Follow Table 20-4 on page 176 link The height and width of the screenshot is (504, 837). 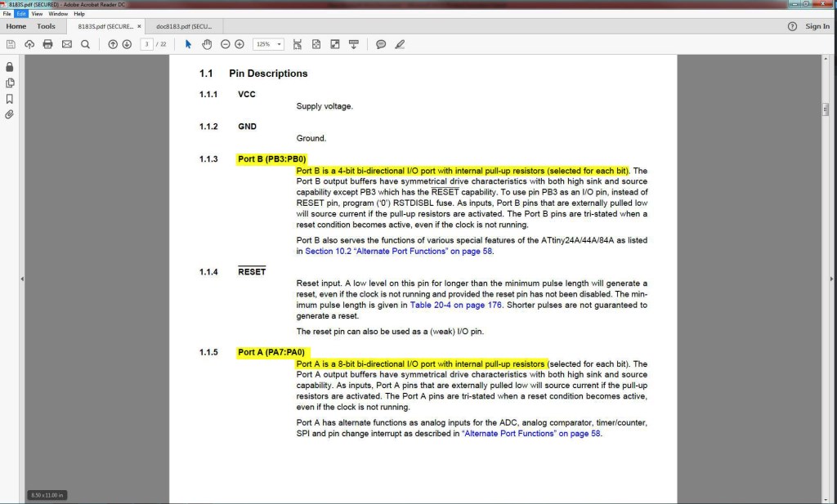click(x=456, y=305)
